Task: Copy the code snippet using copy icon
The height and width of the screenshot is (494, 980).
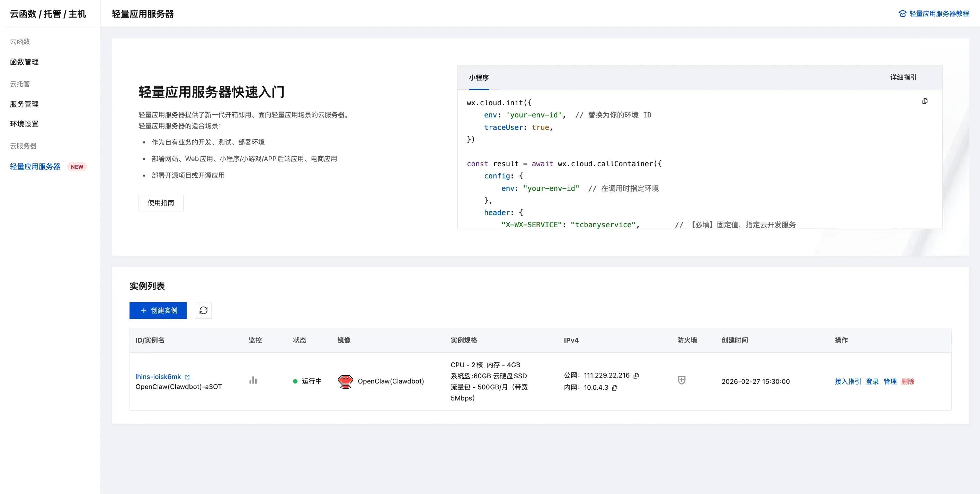Action: [x=925, y=101]
